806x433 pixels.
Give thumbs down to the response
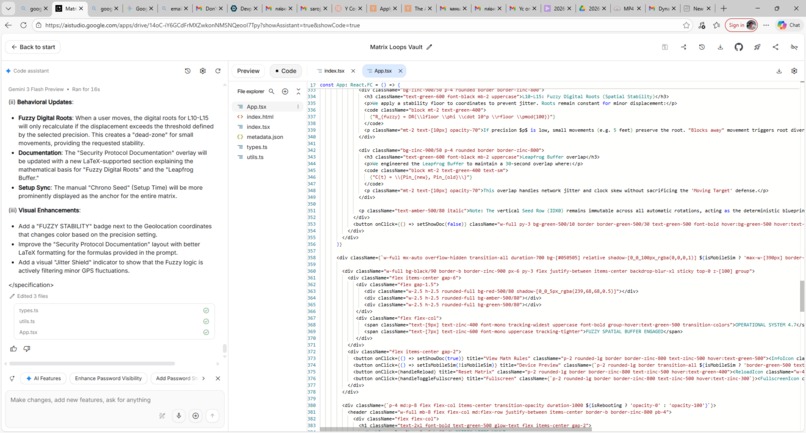(27, 349)
